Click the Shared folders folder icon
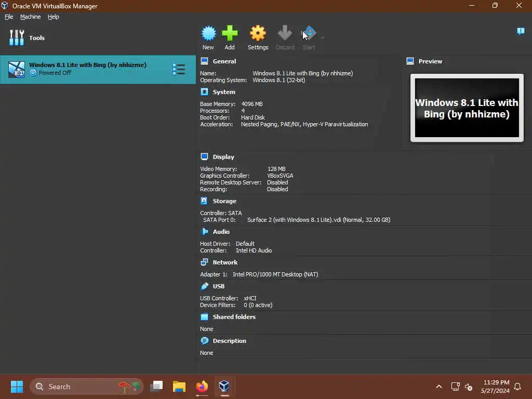 pyautogui.click(x=204, y=317)
